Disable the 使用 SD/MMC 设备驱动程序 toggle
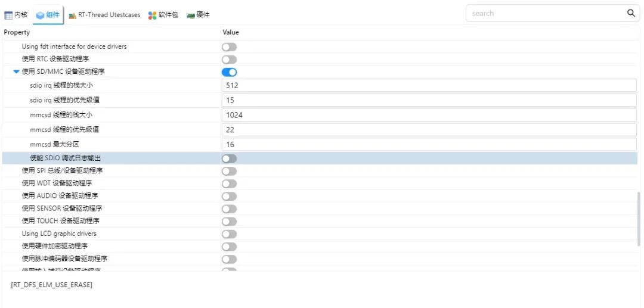Screen dimensions: 644x308 pyautogui.click(x=229, y=72)
